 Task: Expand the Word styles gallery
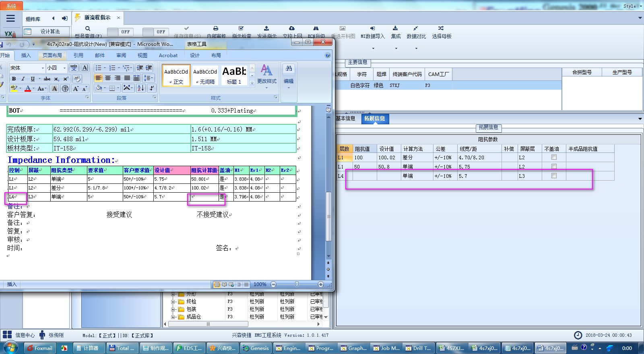[x=252, y=83]
